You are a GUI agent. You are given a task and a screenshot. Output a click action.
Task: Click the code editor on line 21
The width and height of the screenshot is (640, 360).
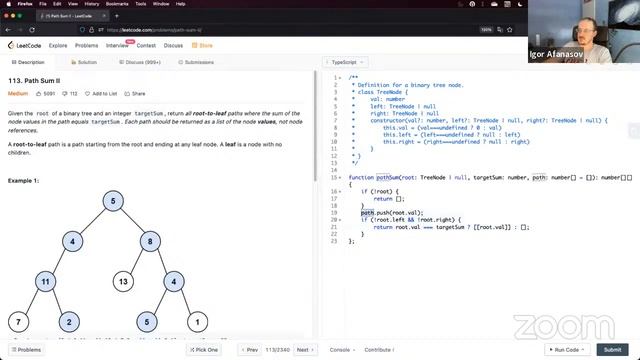(451, 227)
